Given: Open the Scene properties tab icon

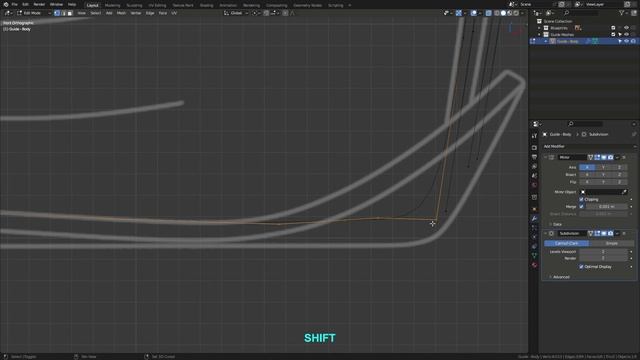Looking at the screenshot, I should pyautogui.click(x=534, y=176).
